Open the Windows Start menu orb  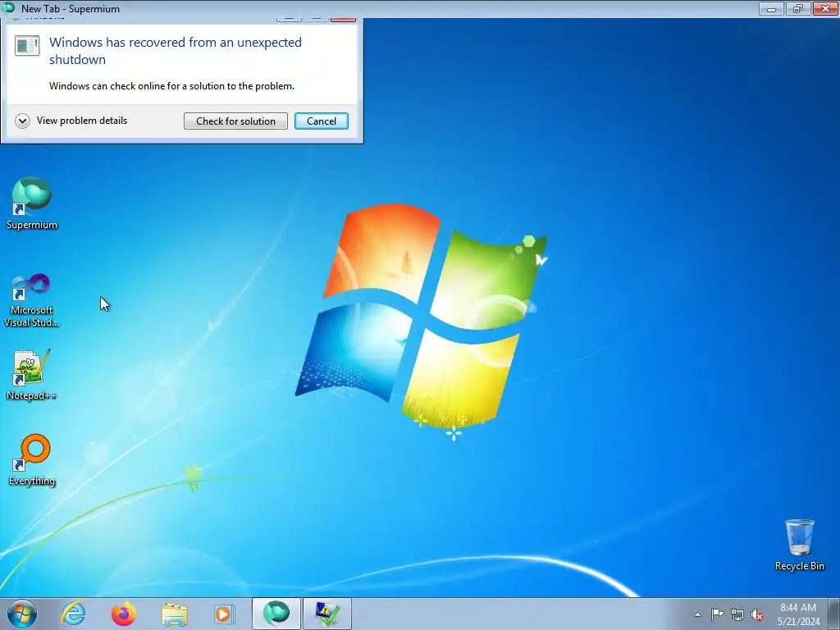click(x=22, y=614)
